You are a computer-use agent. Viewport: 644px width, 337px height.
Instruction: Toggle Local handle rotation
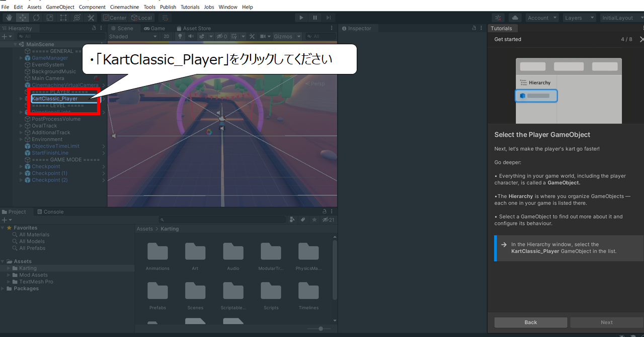(x=142, y=18)
